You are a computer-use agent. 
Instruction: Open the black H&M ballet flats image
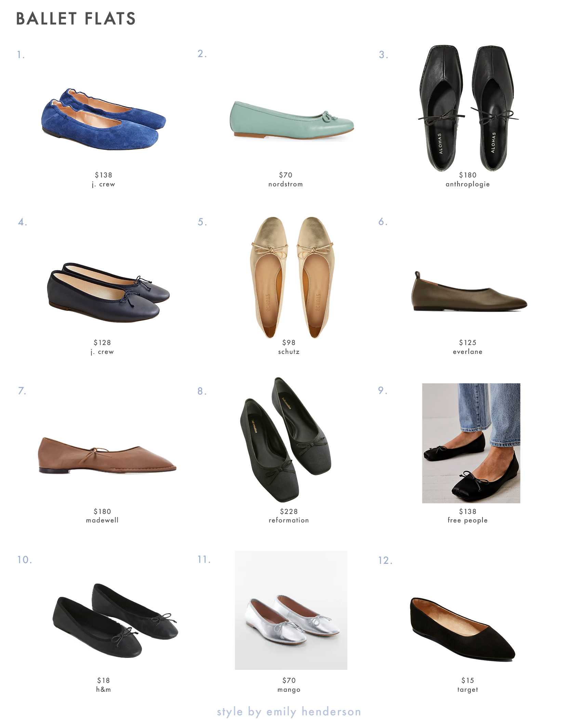click(x=115, y=620)
